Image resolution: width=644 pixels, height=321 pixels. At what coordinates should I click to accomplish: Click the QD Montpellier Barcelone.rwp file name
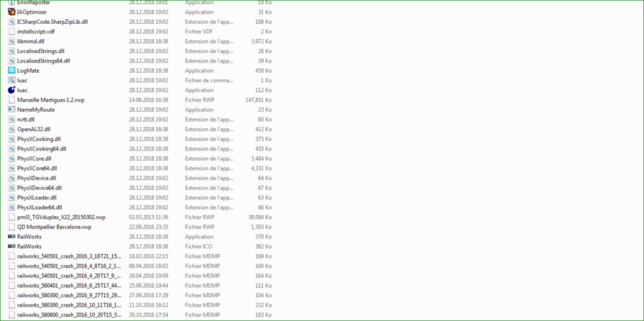54,226
